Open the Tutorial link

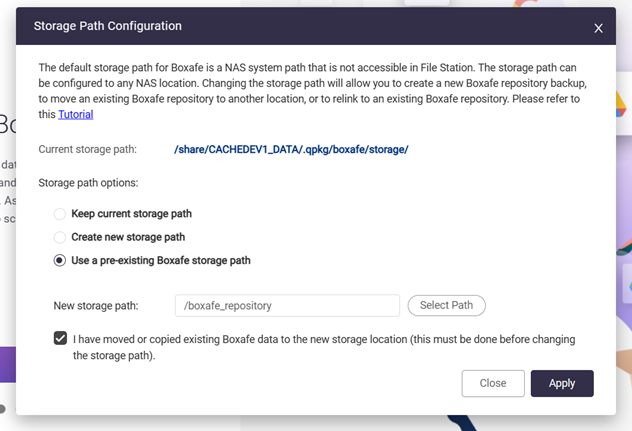pos(75,114)
